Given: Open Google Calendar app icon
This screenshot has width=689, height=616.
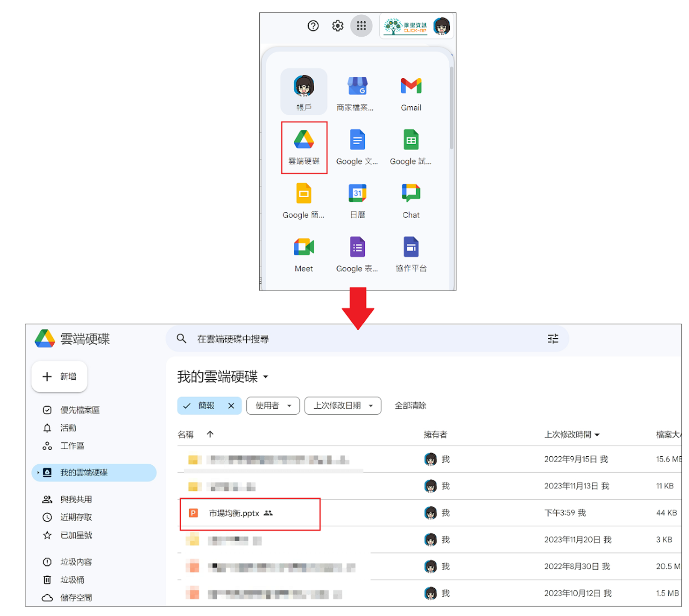Looking at the screenshot, I should pos(357,200).
